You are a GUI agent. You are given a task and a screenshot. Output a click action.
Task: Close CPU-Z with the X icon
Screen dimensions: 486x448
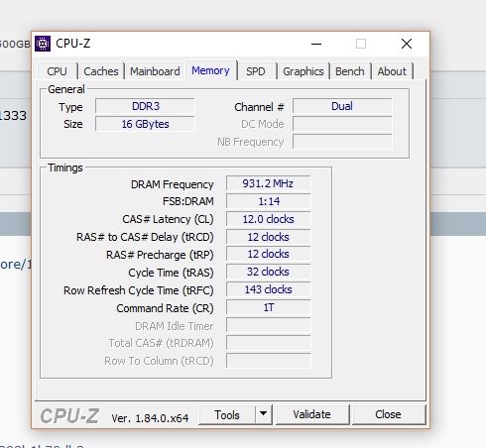407,44
